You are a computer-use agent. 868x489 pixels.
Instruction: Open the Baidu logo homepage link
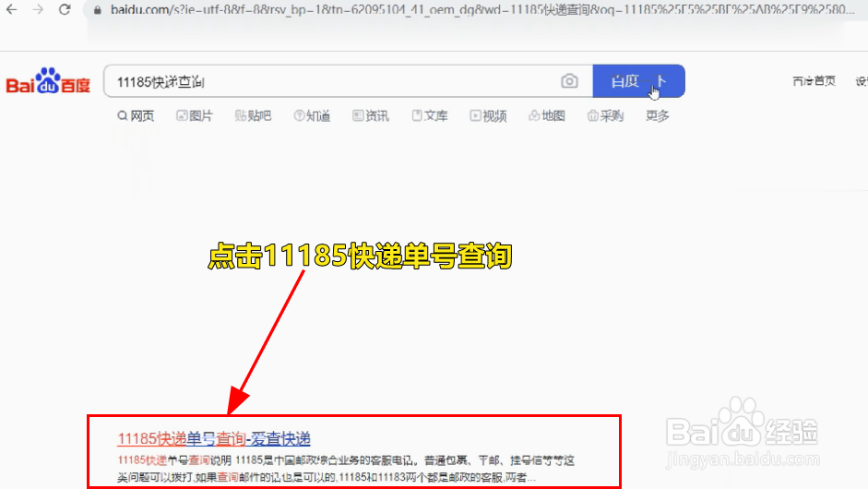pyautogui.click(x=48, y=81)
